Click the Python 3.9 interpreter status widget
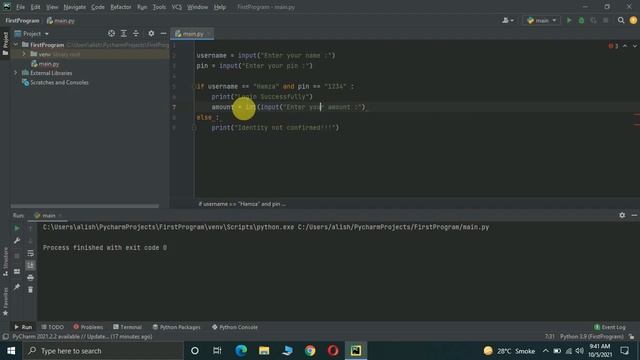 (x=591, y=337)
